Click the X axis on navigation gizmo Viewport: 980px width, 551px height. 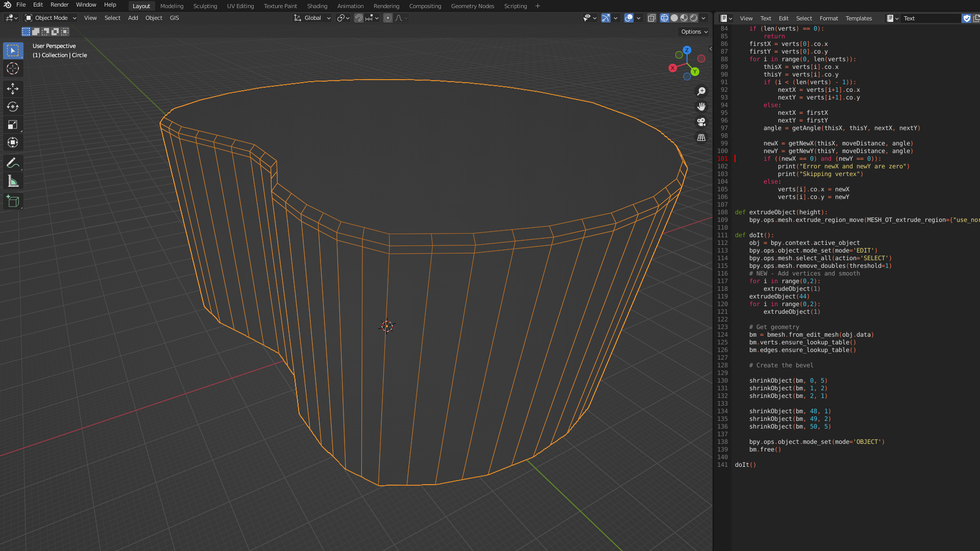(673, 68)
